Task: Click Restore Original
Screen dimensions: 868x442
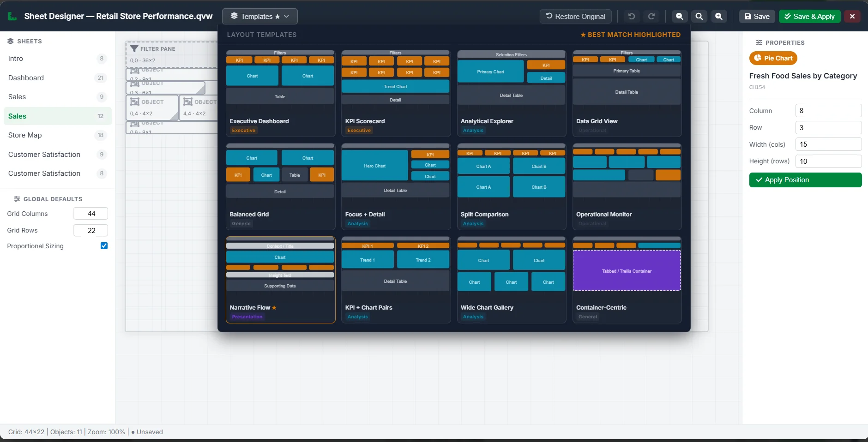Action: click(x=575, y=16)
